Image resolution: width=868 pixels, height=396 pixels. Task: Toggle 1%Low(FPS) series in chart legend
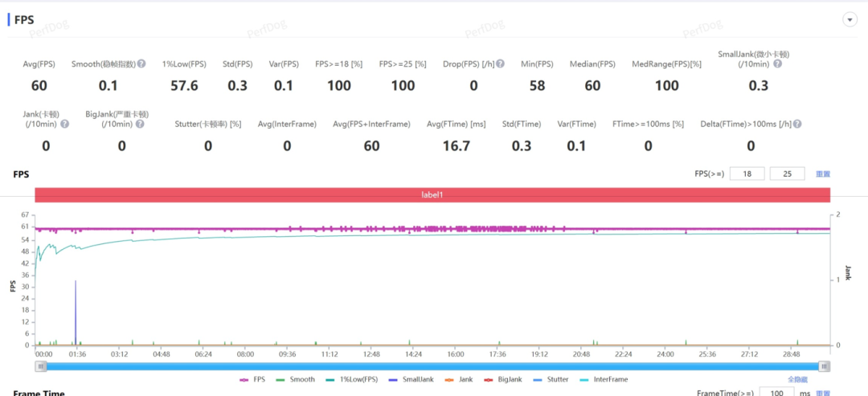(351, 379)
